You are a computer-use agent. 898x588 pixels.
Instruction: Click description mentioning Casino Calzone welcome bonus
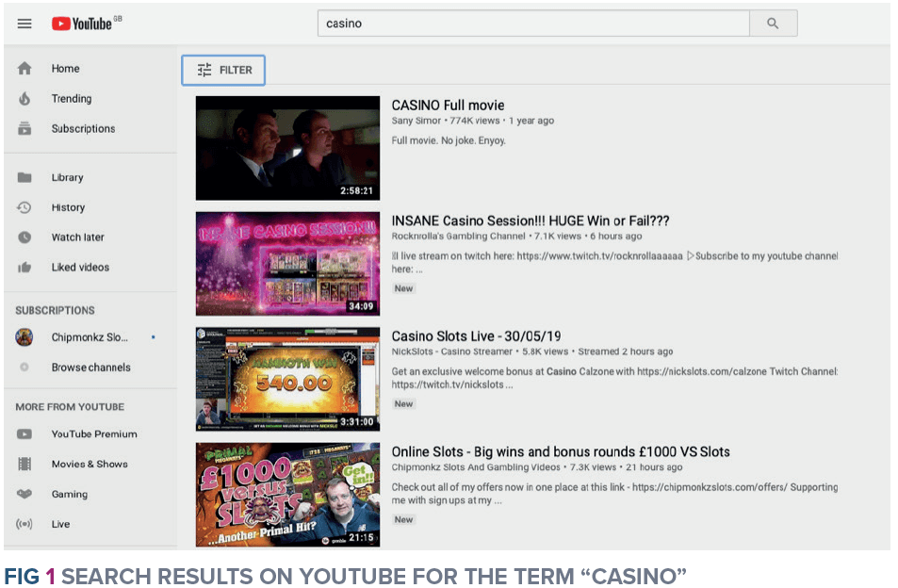tap(614, 378)
